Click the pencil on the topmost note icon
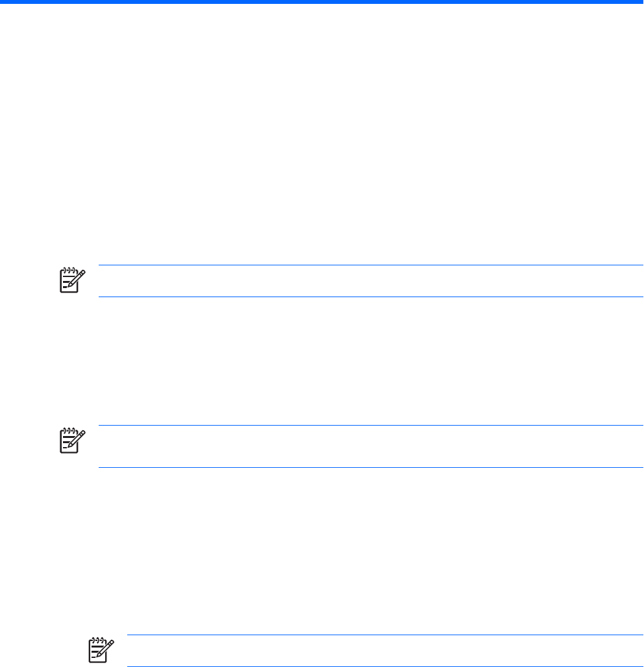This screenshot has height=667, width=644. (x=77, y=278)
